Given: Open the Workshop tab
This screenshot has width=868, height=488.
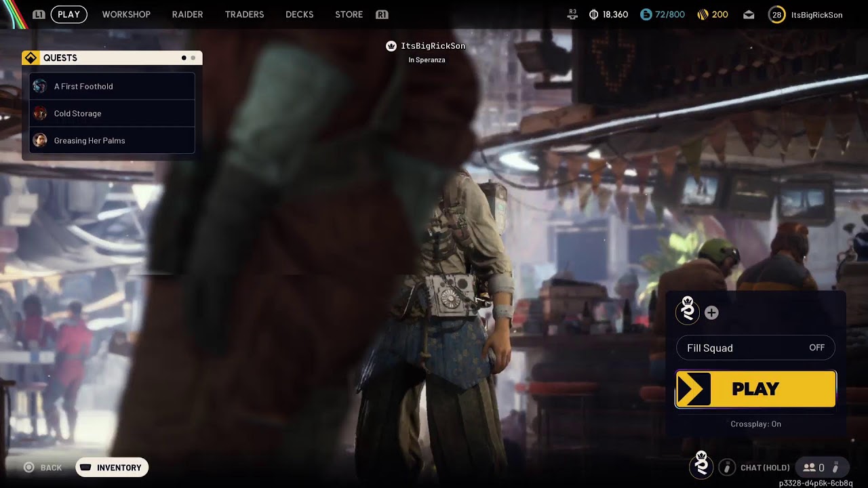Looking at the screenshot, I should (126, 14).
